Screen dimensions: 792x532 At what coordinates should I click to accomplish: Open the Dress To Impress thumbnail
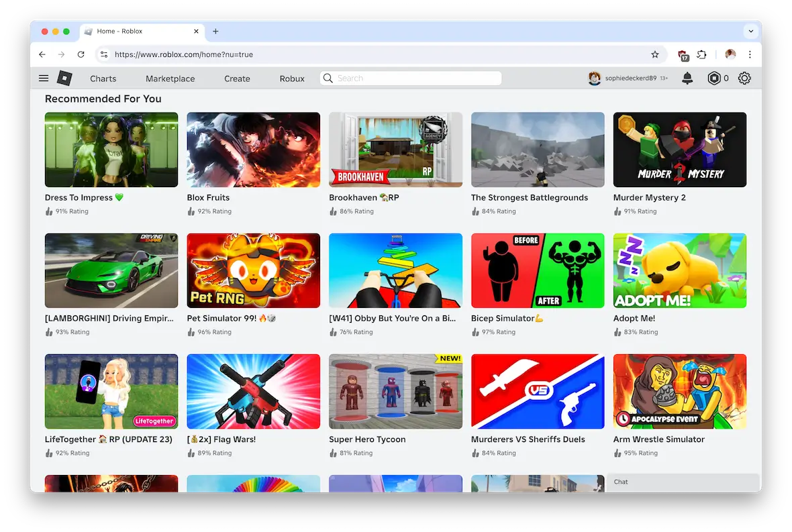pos(111,150)
